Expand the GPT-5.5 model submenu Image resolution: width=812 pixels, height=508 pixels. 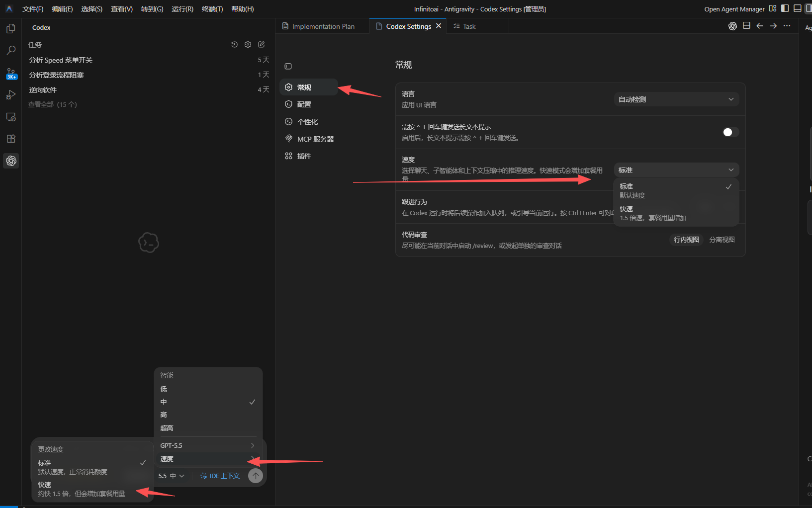[208, 445]
